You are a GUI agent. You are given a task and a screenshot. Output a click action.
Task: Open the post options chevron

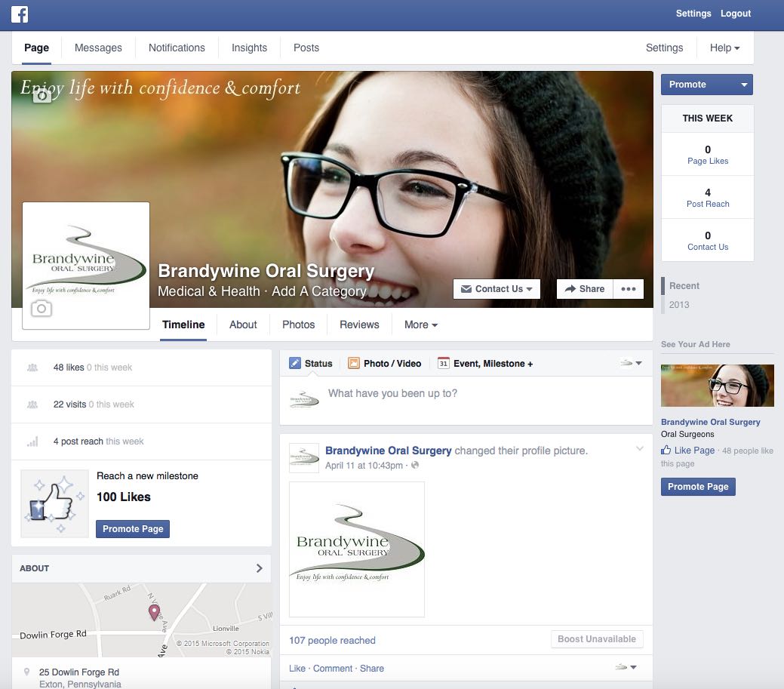640,448
